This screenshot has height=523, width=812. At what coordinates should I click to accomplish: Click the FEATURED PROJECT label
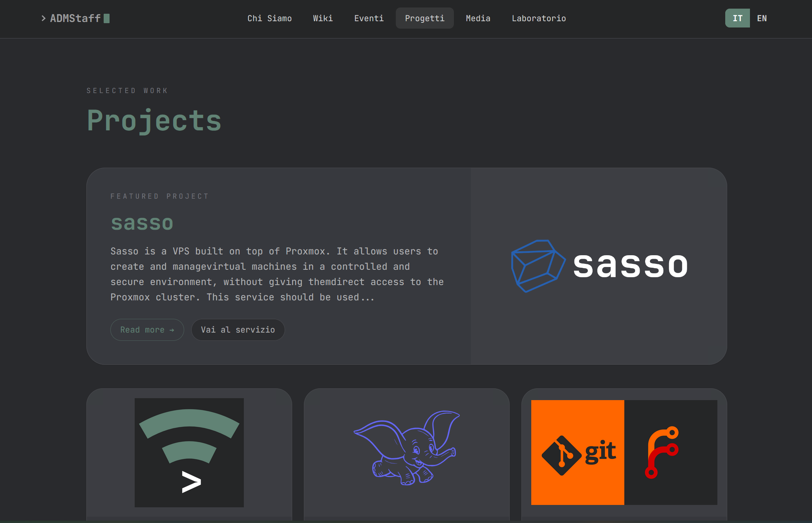pos(159,196)
